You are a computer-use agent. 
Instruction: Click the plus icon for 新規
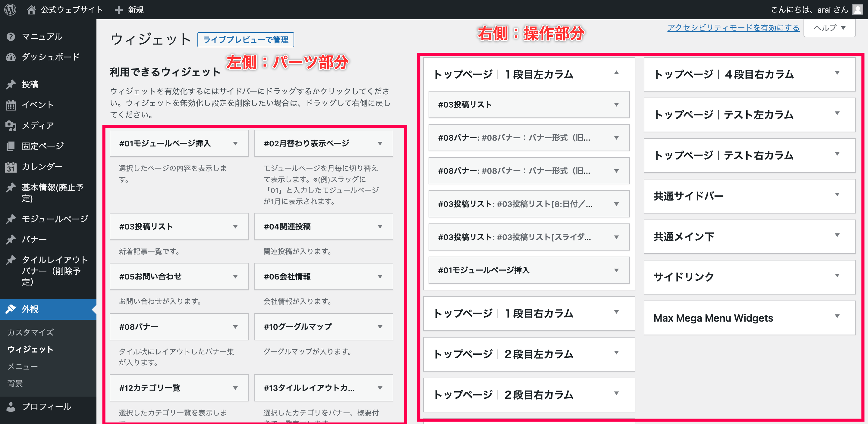(x=118, y=10)
